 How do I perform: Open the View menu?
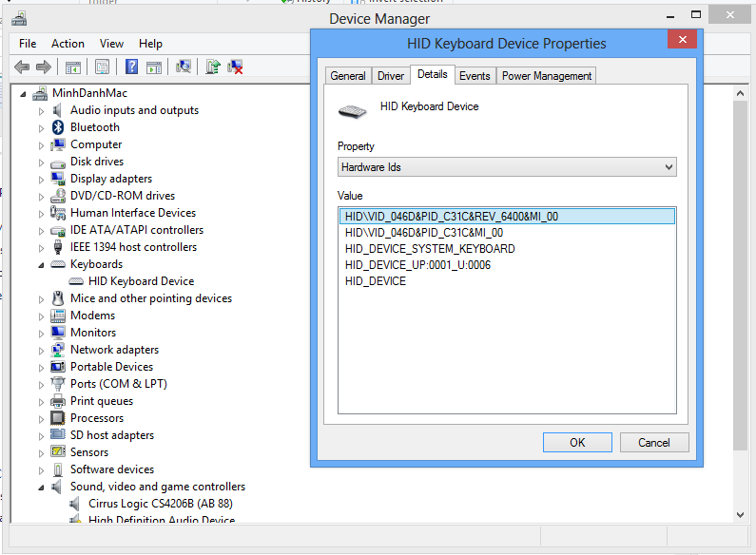pyautogui.click(x=111, y=44)
